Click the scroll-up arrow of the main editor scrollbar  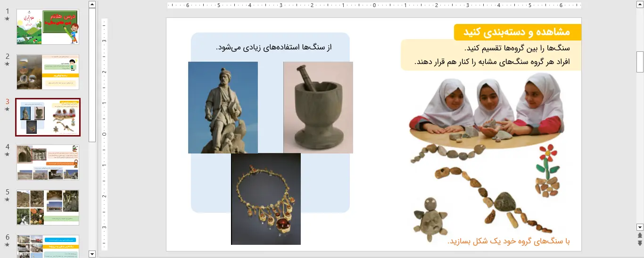click(x=640, y=5)
